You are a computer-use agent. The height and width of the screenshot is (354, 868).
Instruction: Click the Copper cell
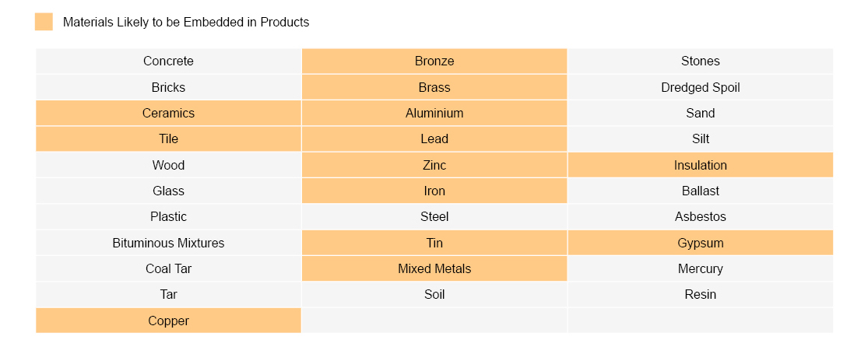(x=168, y=321)
